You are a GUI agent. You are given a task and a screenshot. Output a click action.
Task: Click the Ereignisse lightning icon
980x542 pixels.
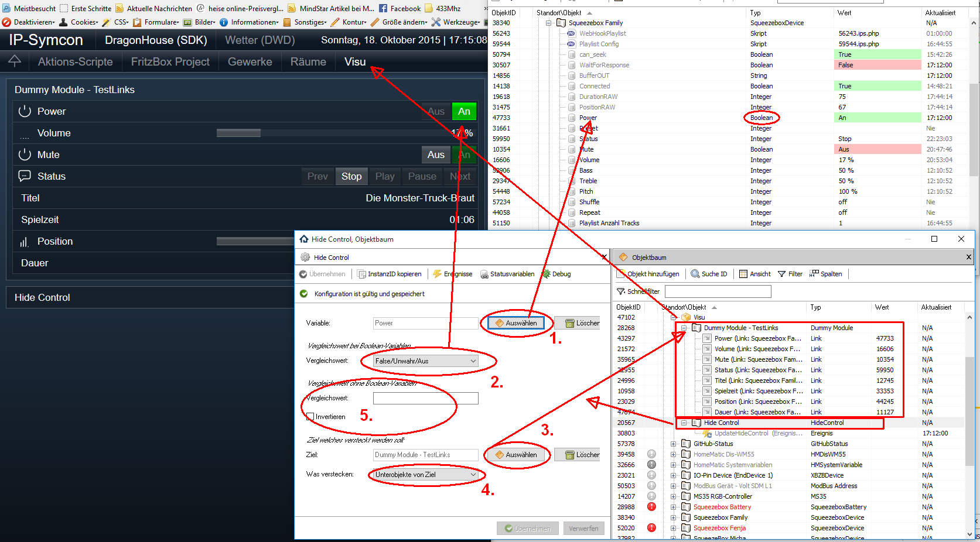point(437,274)
